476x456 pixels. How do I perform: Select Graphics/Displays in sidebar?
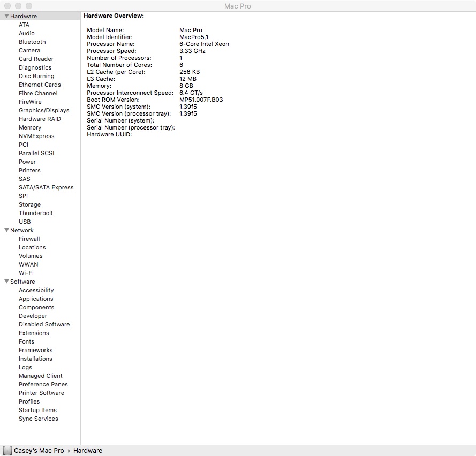(44, 110)
